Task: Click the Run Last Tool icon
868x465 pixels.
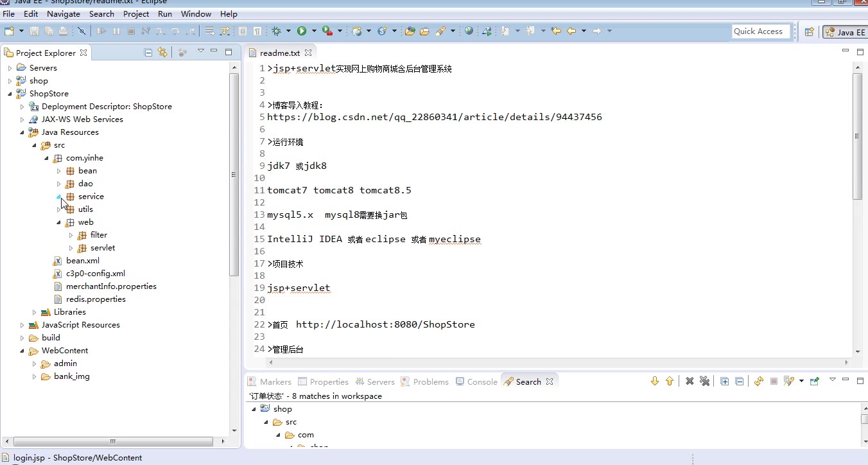Action: click(x=327, y=31)
